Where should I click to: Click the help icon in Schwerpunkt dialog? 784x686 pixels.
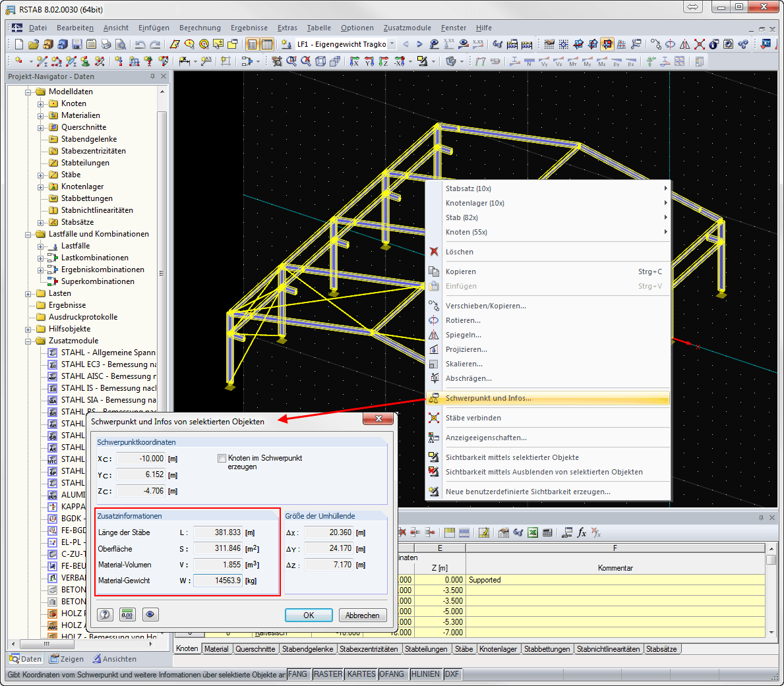click(105, 615)
